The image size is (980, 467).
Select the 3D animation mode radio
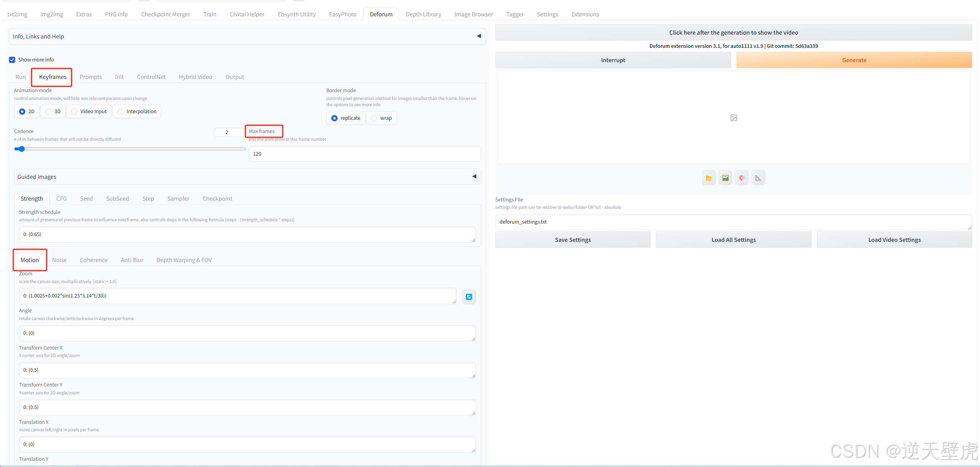point(49,112)
